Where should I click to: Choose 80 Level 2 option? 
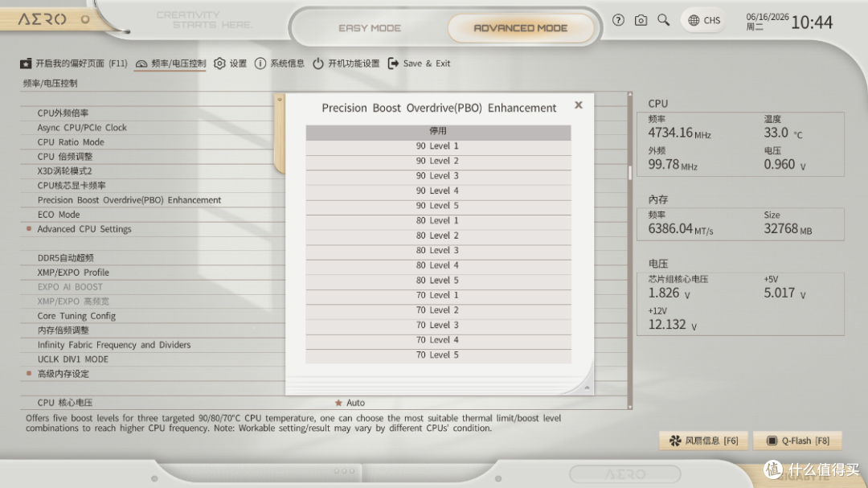pyautogui.click(x=438, y=236)
